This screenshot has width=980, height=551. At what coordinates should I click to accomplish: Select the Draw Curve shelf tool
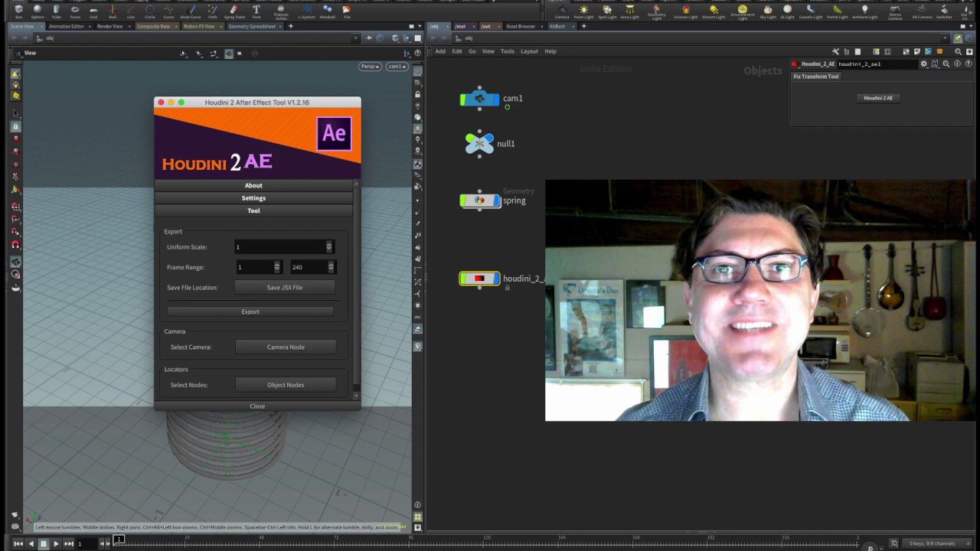pyautogui.click(x=190, y=11)
